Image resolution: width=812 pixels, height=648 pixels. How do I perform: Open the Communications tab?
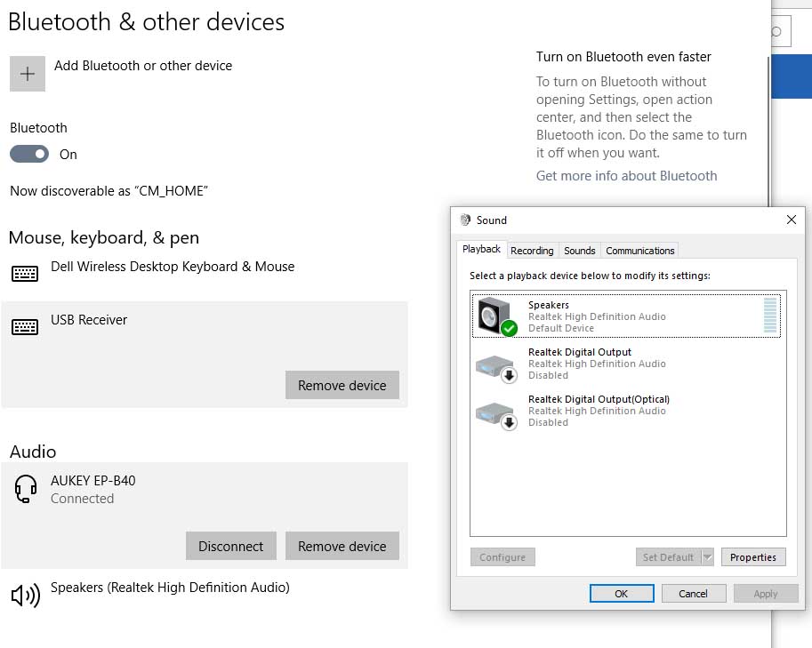641,251
